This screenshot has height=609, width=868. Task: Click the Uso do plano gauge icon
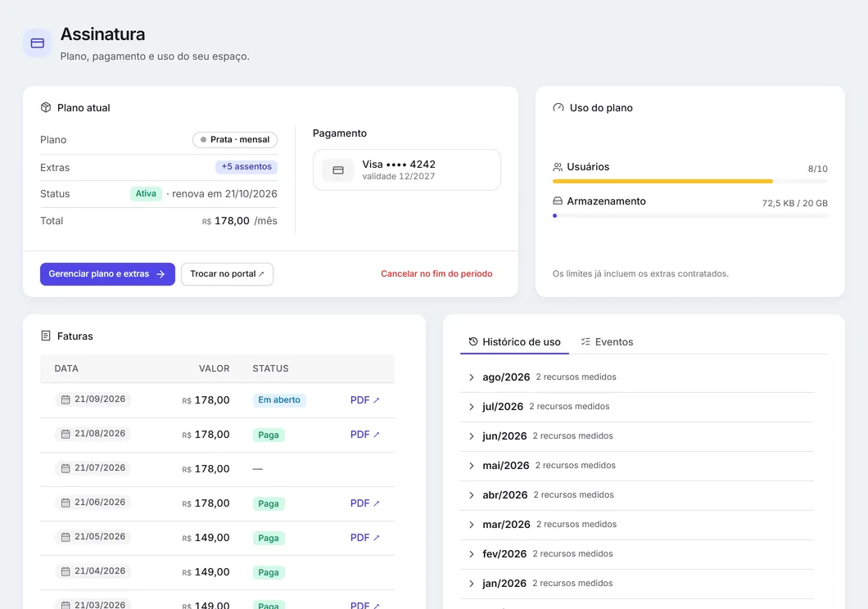[558, 107]
